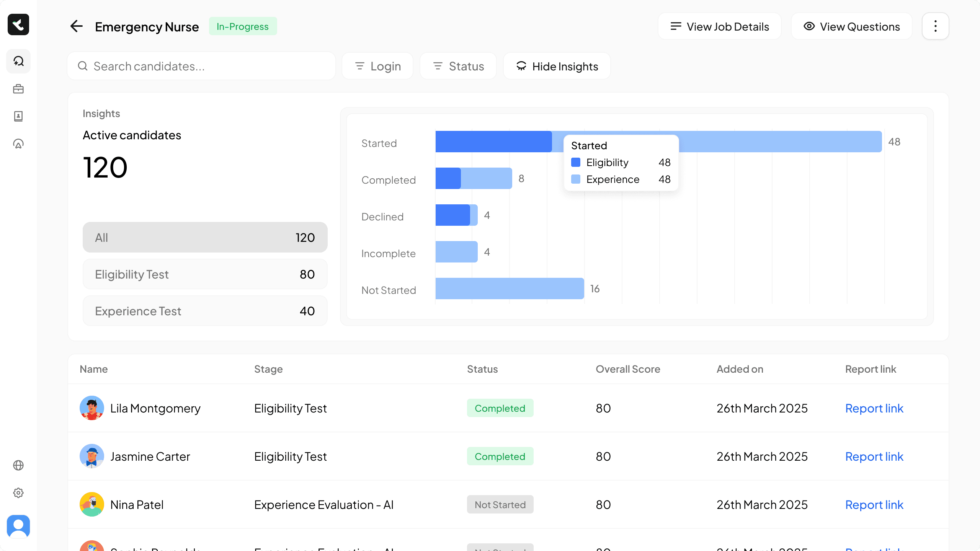This screenshot has height=551, width=980.
Task: Open the Status filter dropdown
Action: tap(458, 66)
